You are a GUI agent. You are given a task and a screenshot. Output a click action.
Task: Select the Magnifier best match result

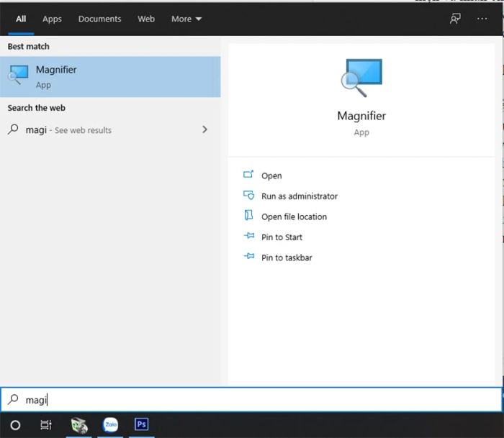coord(110,77)
